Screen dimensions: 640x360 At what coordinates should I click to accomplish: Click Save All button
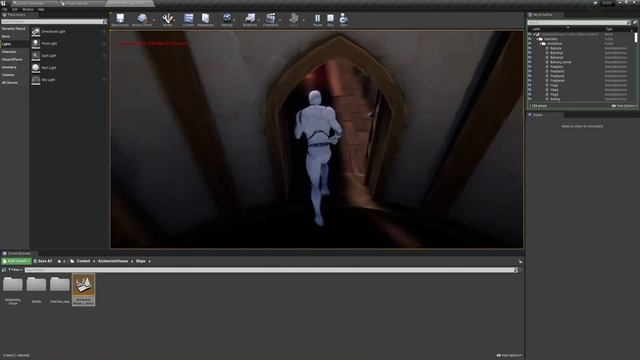click(x=43, y=261)
